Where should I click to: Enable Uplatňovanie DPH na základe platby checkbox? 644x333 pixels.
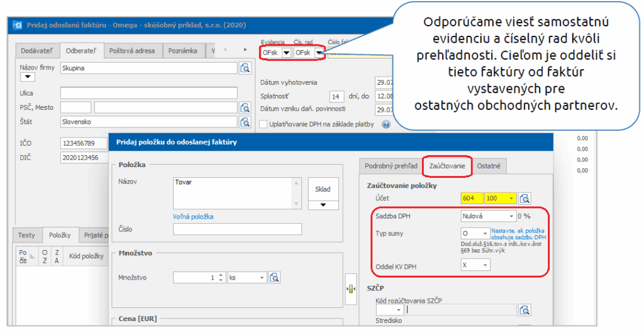click(x=264, y=124)
